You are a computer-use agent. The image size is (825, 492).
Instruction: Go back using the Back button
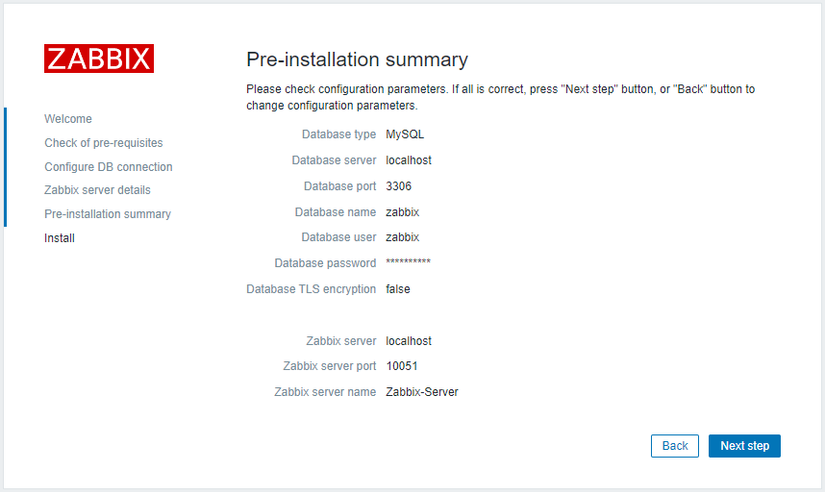pos(675,446)
